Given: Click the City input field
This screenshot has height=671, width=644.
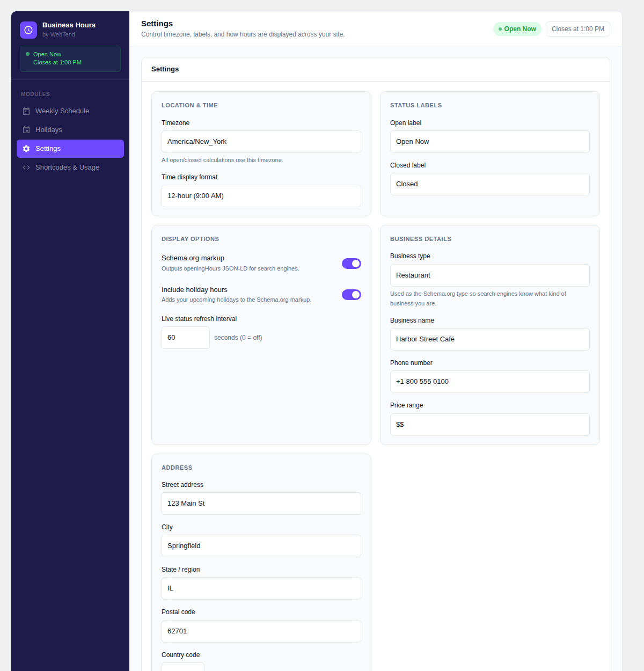Looking at the screenshot, I should (261, 546).
